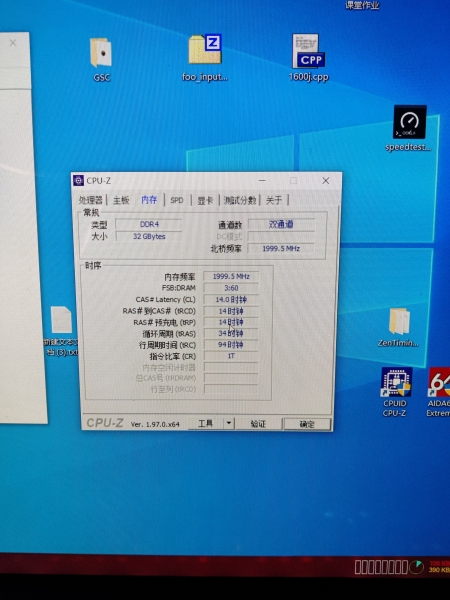Close the white window on the left
Image resolution: width=450 pixels, height=600 pixels.
pos(13,42)
